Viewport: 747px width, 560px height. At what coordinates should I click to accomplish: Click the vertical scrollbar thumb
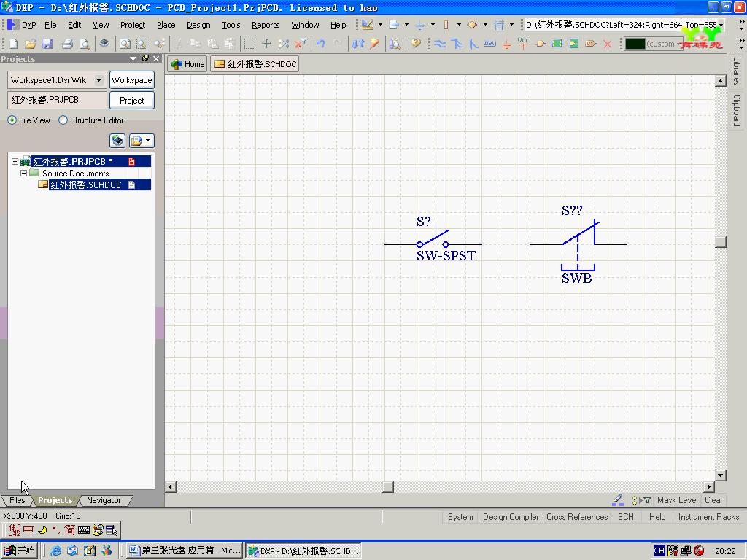point(721,241)
